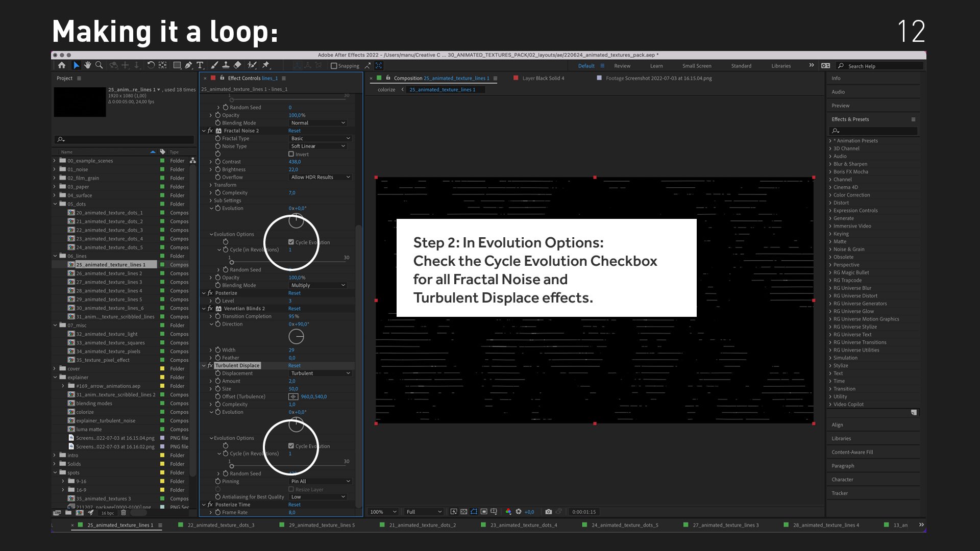980x551 pixels.
Task: Expand the 00_example_scenes folder
Action: tap(55, 161)
